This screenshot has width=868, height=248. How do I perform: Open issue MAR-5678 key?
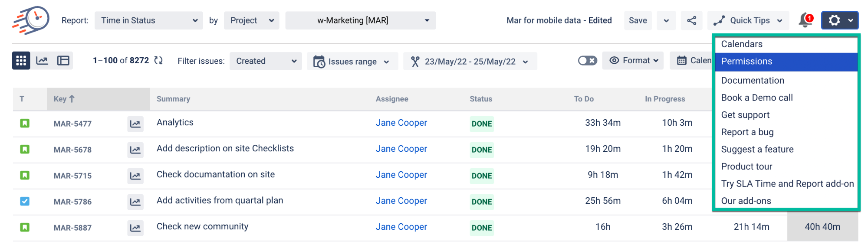pyautogui.click(x=72, y=150)
